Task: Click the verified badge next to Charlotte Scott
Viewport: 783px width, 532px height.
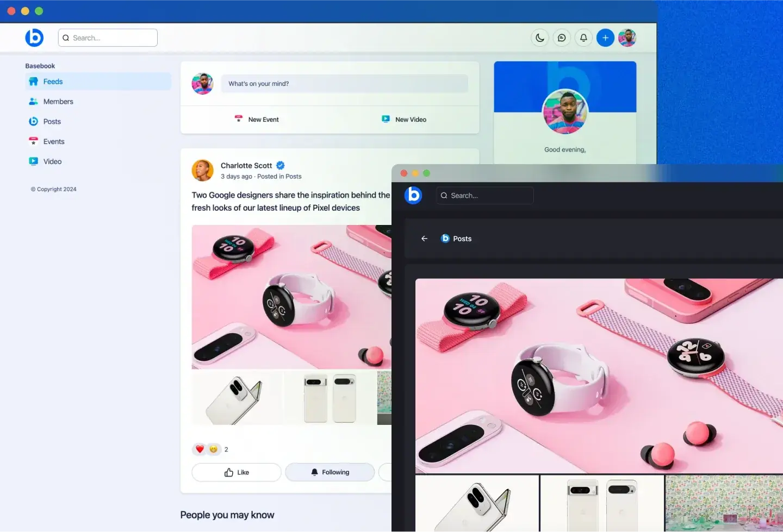Action: click(281, 166)
